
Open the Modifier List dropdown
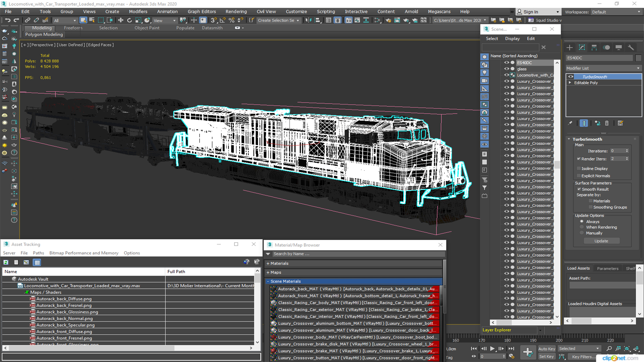(x=603, y=68)
